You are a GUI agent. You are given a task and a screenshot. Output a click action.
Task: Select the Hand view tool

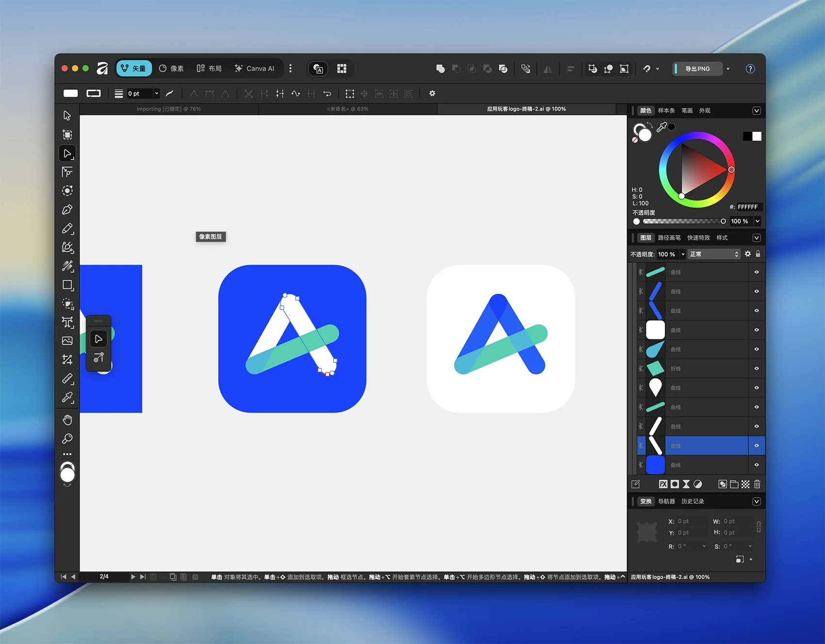click(67, 420)
